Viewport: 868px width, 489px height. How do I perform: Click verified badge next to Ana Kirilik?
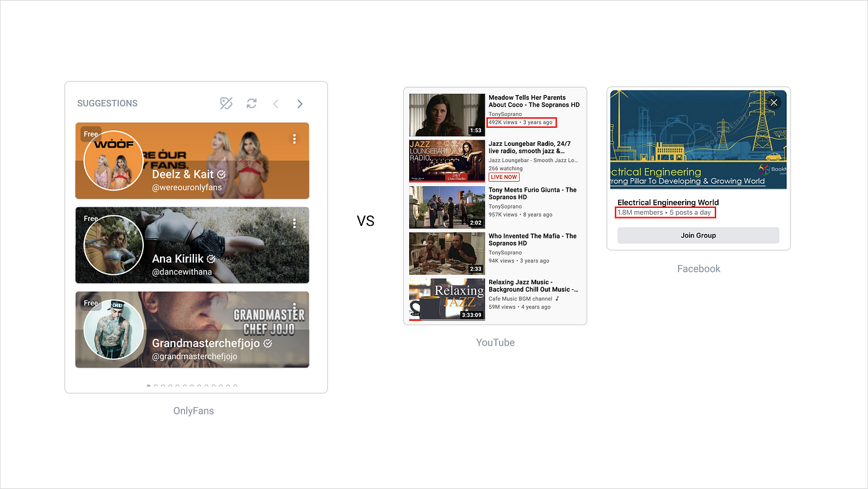(211, 259)
